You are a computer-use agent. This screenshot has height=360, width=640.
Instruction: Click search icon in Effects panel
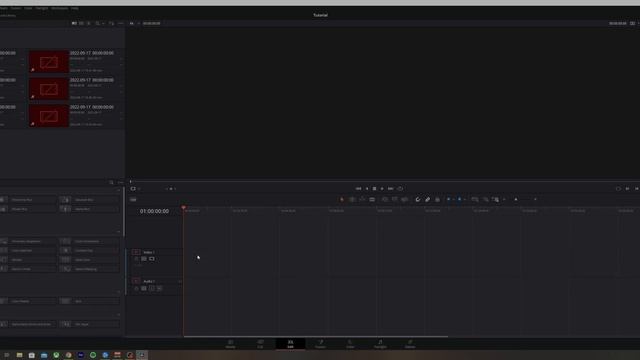(x=111, y=182)
